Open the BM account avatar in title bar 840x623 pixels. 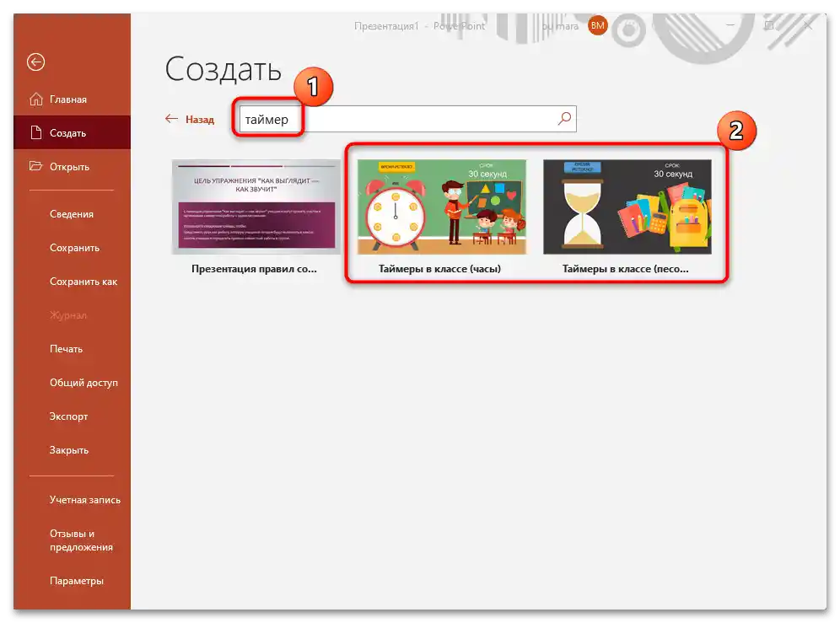(597, 26)
